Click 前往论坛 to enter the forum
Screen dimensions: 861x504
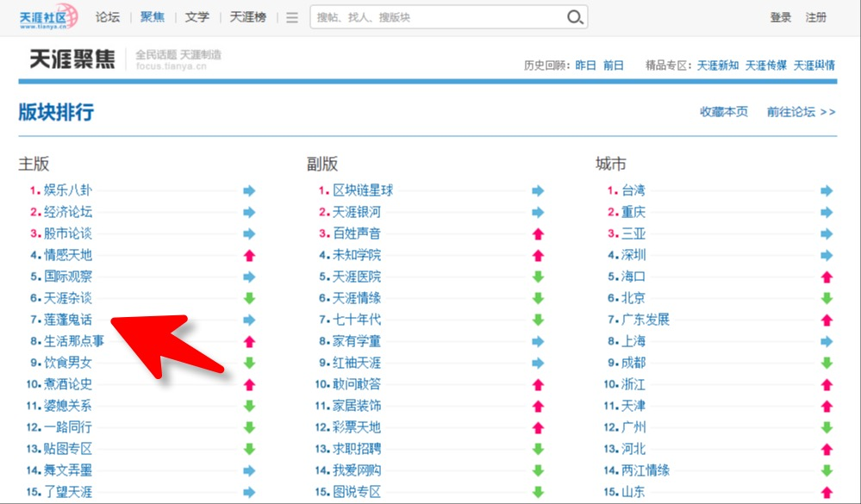tap(789, 112)
